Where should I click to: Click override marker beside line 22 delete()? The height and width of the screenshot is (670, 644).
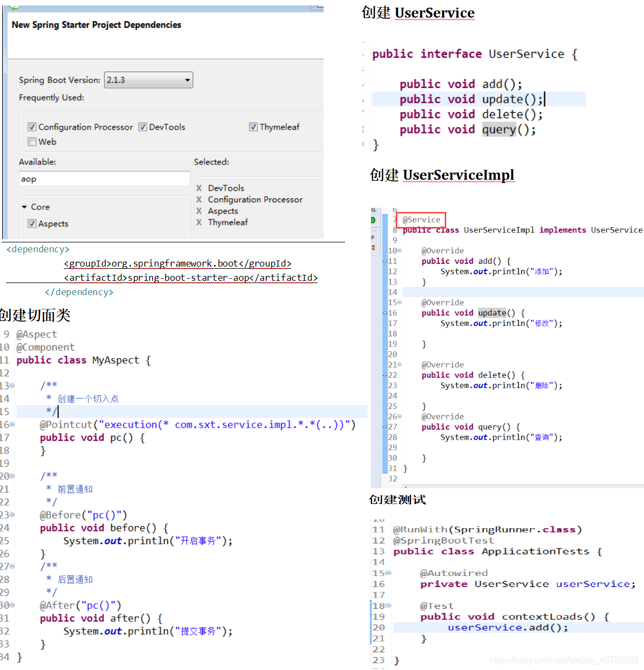[x=385, y=375]
